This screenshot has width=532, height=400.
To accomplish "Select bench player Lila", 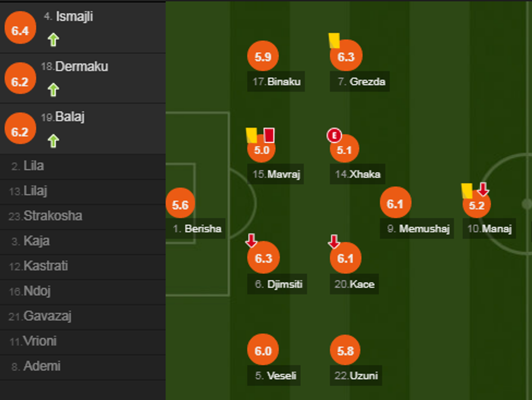I will pos(34,166).
